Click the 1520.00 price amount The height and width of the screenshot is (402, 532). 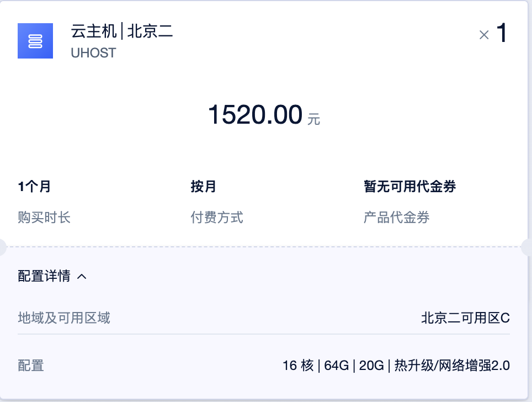(x=255, y=115)
